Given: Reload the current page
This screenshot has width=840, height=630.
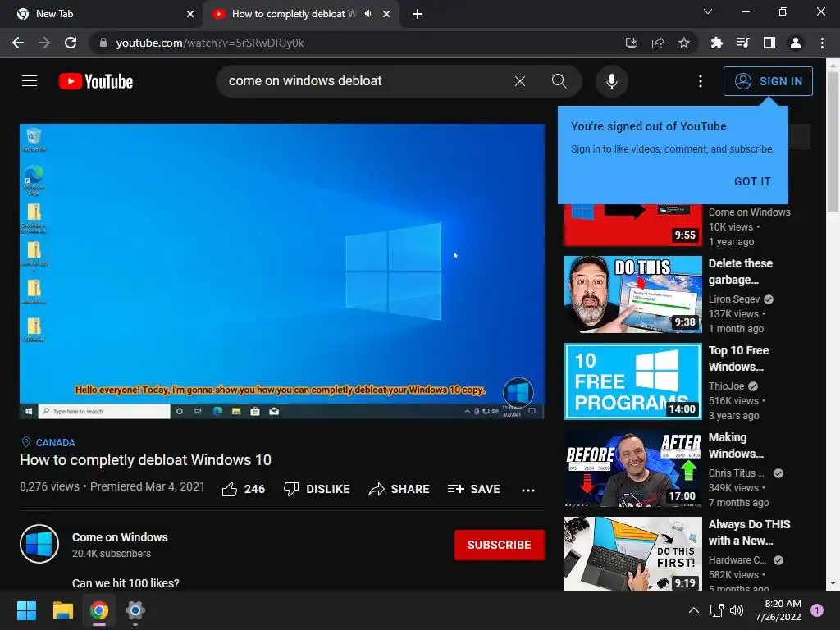Looking at the screenshot, I should [x=71, y=43].
